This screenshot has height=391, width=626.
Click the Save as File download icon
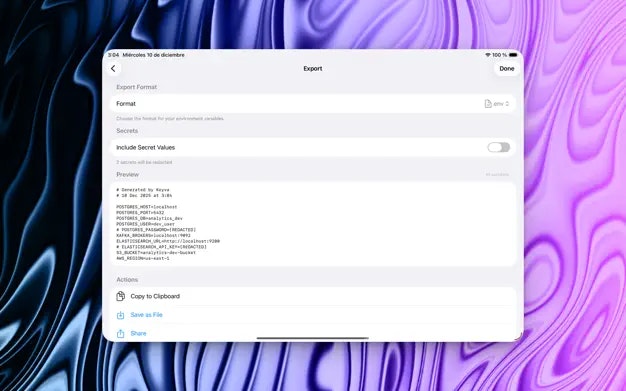pyautogui.click(x=120, y=315)
